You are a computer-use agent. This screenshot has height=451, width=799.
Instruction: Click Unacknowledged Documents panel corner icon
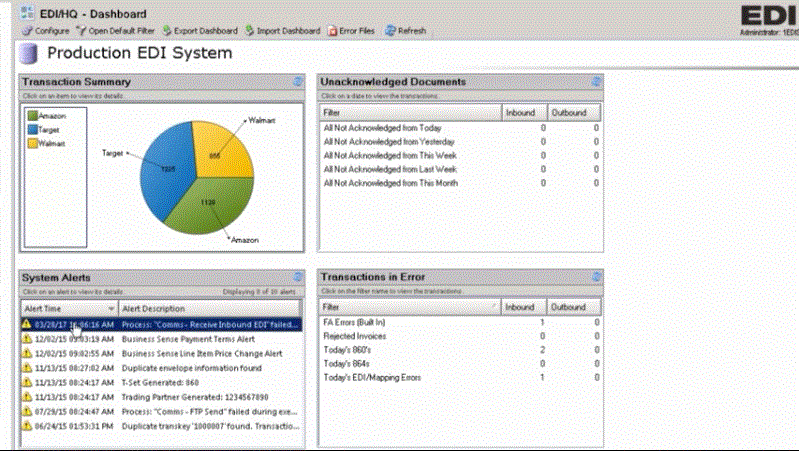597,82
